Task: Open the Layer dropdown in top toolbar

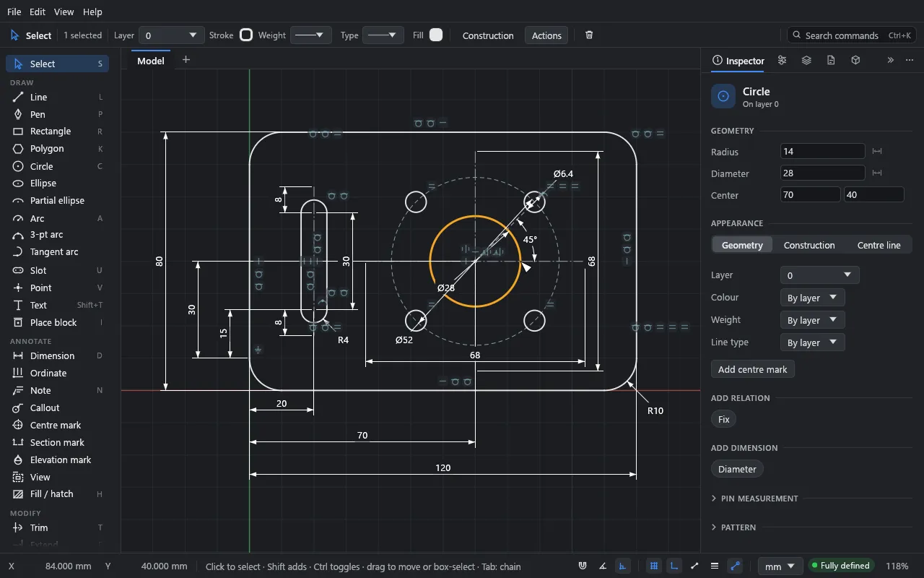Action: click(172, 35)
